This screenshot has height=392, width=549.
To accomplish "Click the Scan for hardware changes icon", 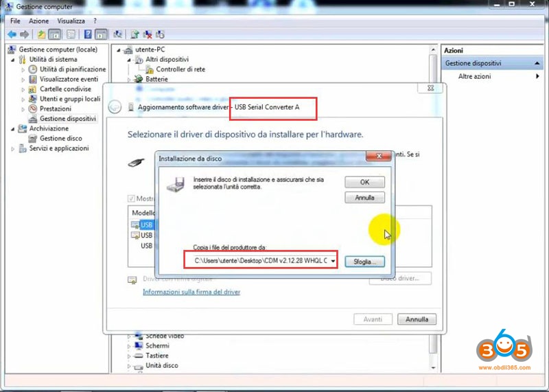I will pyautogui.click(x=117, y=34).
